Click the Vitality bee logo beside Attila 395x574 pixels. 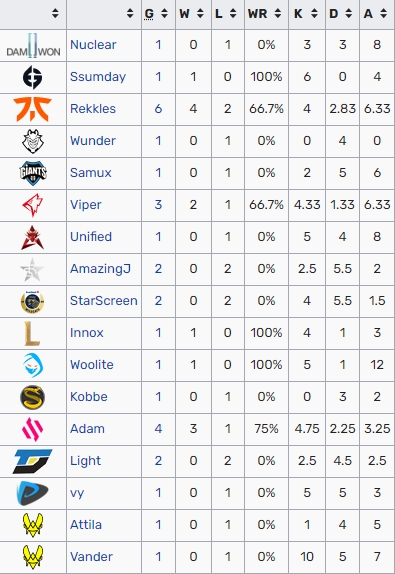33,525
